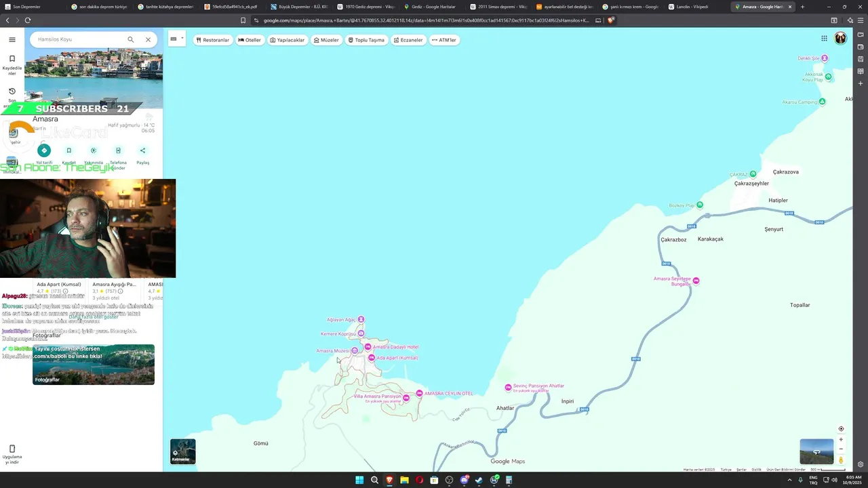The image size is (868, 488).
Task: Click the Hamsilos Koyu search field
Action: 78,39
